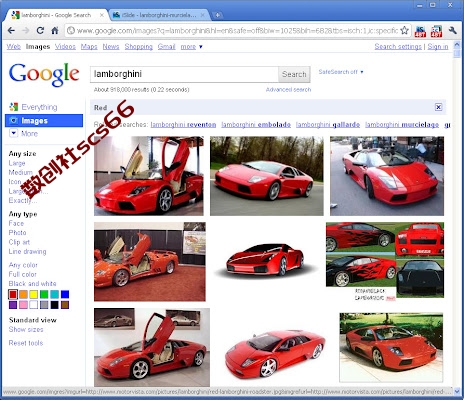Go to the browser home icon
This screenshot has width=464, height=400.
[55, 31]
